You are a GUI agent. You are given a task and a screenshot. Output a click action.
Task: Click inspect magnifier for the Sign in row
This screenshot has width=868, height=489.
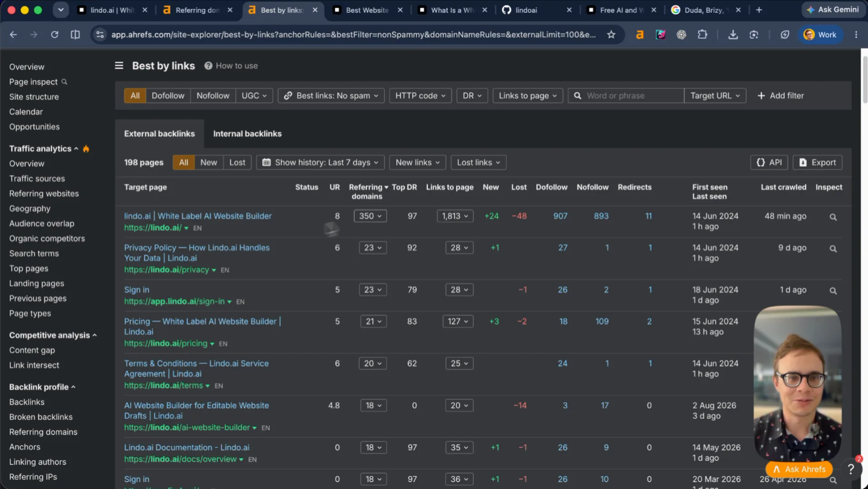[833, 291]
